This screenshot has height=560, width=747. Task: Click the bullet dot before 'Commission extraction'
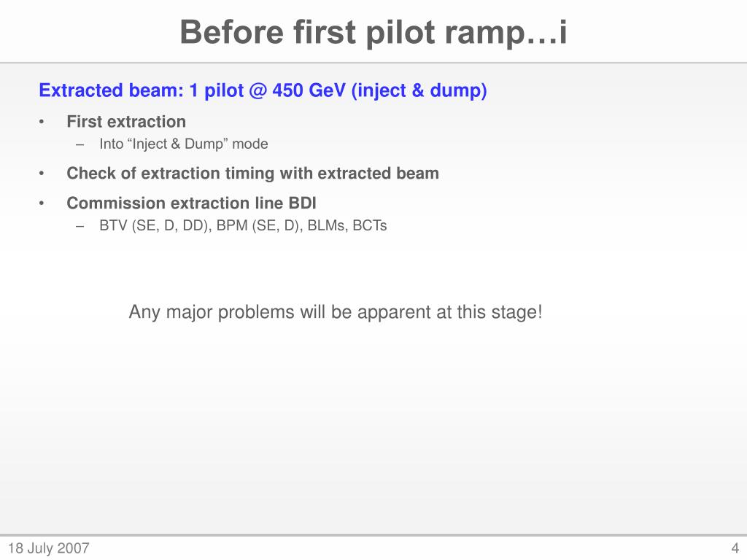click(42, 204)
